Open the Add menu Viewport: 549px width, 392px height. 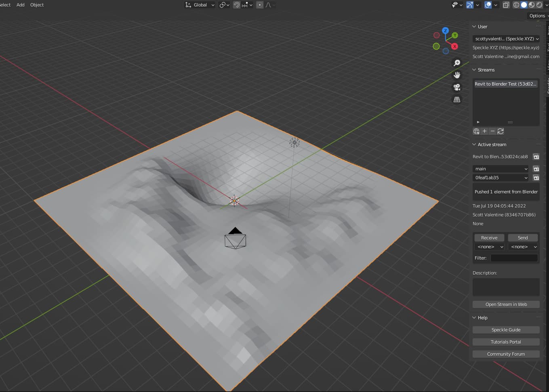20,5
